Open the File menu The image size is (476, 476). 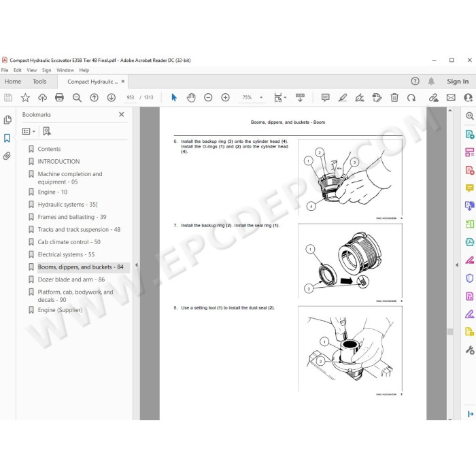point(5,70)
